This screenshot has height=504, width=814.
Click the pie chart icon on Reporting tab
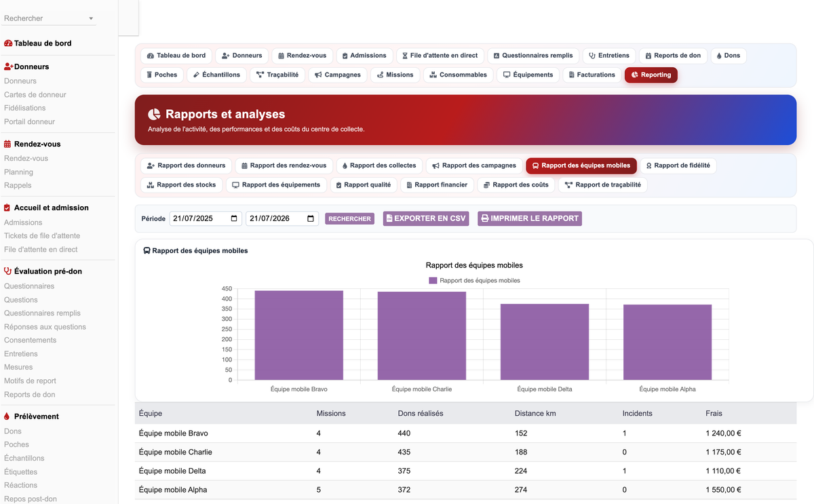click(x=634, y=75)
